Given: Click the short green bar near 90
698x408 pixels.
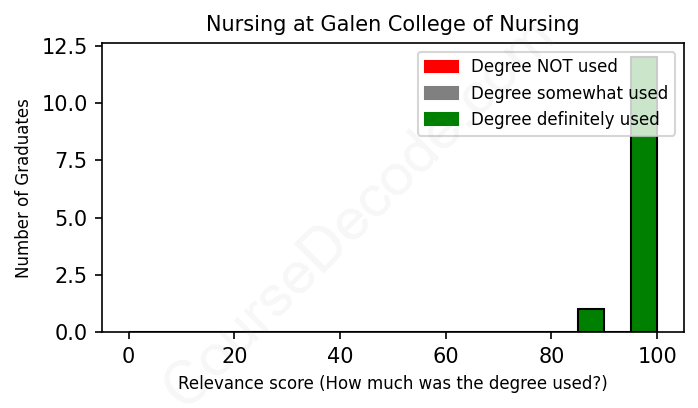Looking at the screenshot, I should point(591,320).
